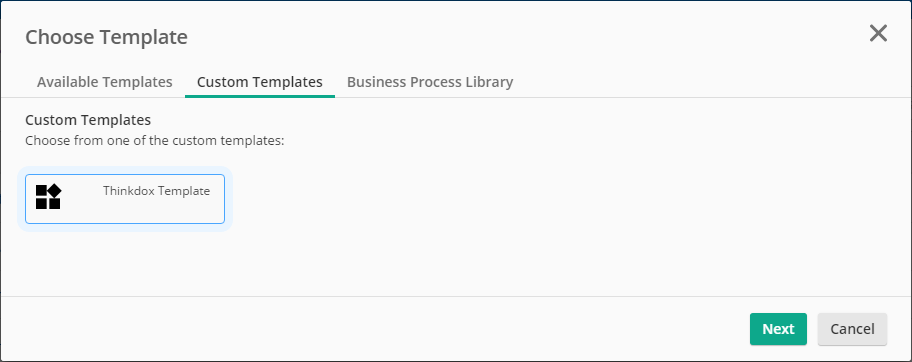Click the Choose Template dialog title
912x362 pixels.
[x=106, y=37]
